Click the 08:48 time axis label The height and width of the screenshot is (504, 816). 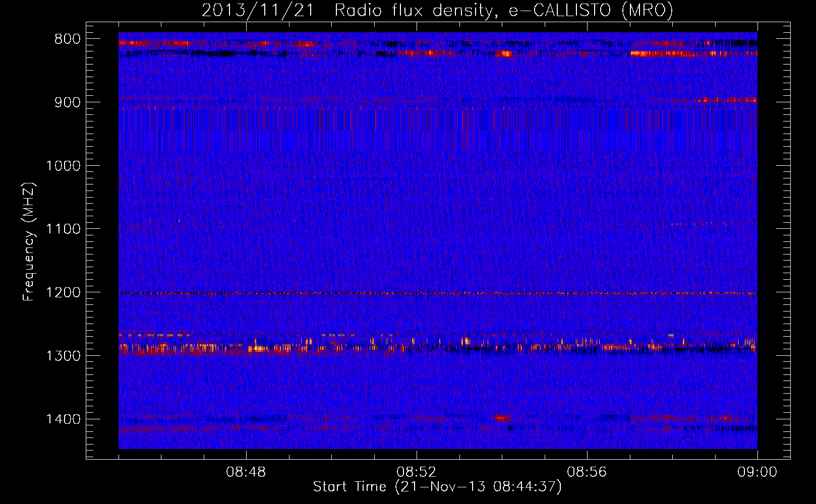tap(246, 472)
